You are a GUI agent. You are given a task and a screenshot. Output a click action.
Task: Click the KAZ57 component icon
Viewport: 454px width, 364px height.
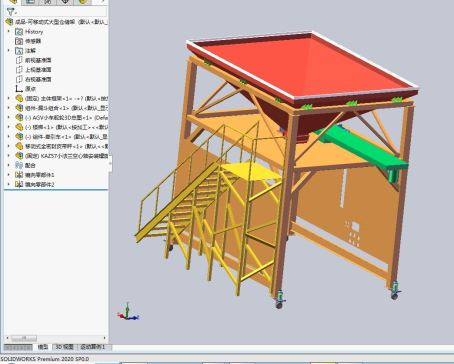click(x=19, y=155)
